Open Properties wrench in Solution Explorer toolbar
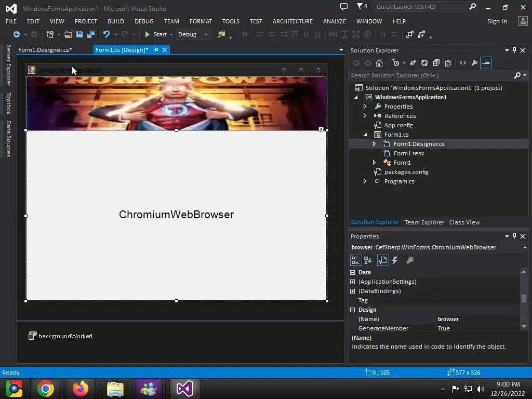This screenshot has width=532, height=399. click(x=474, y=63)
